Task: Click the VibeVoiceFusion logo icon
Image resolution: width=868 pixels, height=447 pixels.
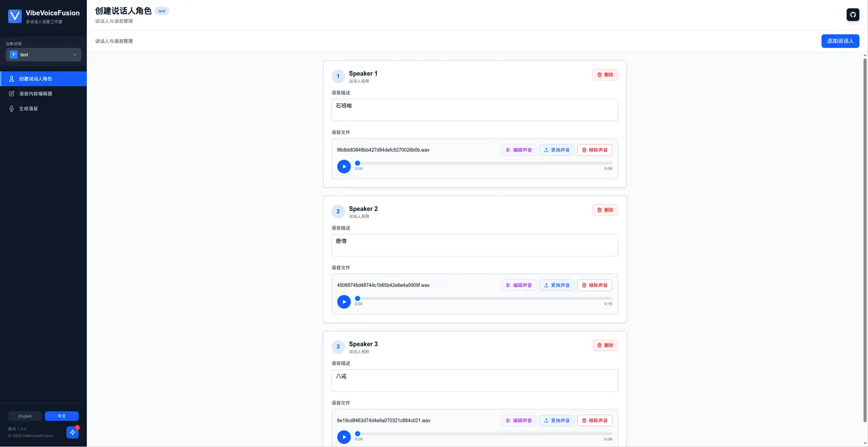Action: tap(15, 16)
